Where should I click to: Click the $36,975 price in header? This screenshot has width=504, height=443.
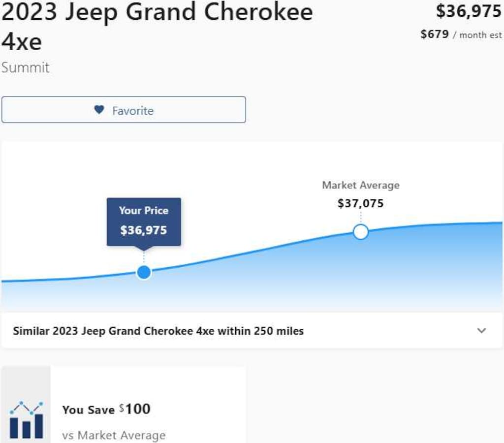(x=469, y=11)
